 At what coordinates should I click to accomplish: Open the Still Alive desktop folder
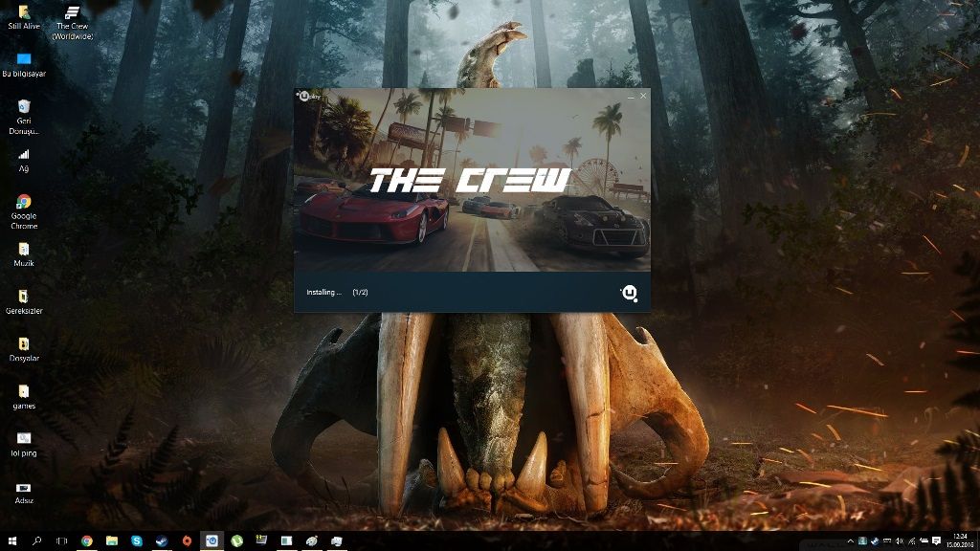pos(24,17)
